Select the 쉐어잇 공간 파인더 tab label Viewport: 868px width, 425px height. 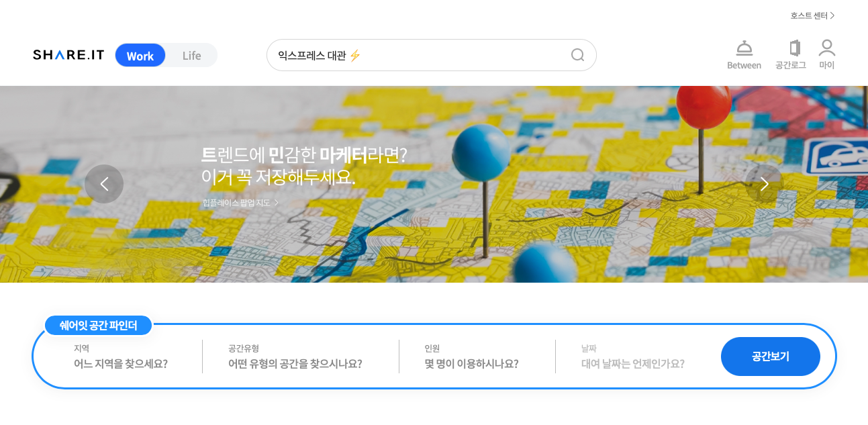(99, 326)
